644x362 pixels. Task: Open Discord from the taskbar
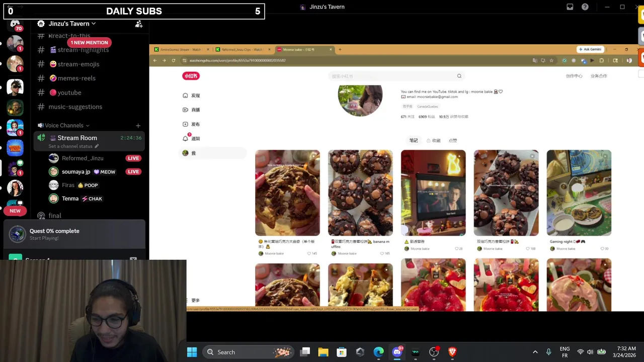tap(397, 352)
